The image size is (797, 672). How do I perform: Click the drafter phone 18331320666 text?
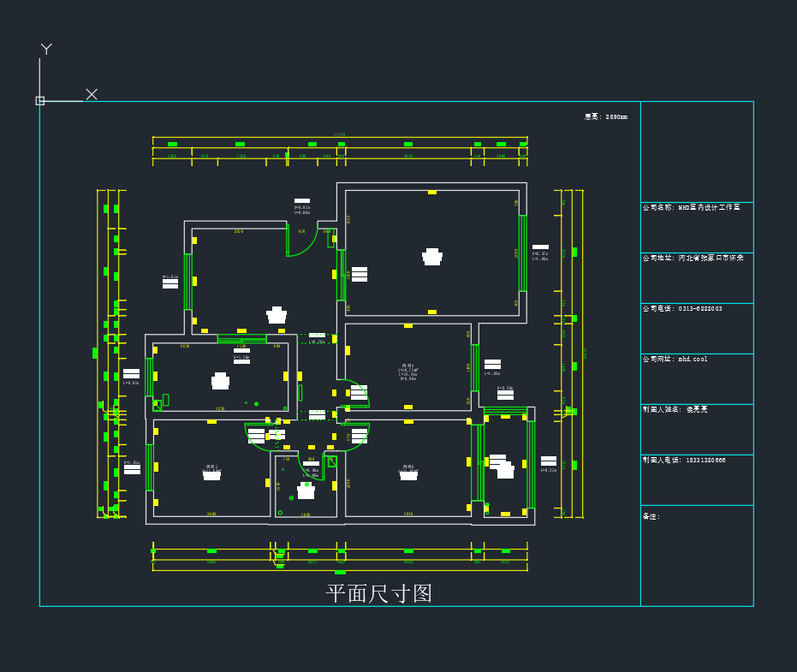tap(684, 460)
